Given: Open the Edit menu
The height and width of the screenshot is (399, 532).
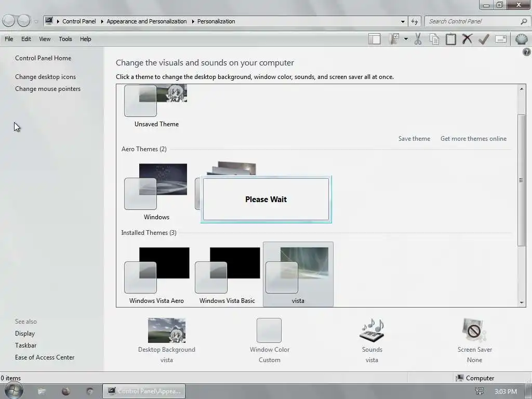Looking at the screenshot, I should pos(26,39).
